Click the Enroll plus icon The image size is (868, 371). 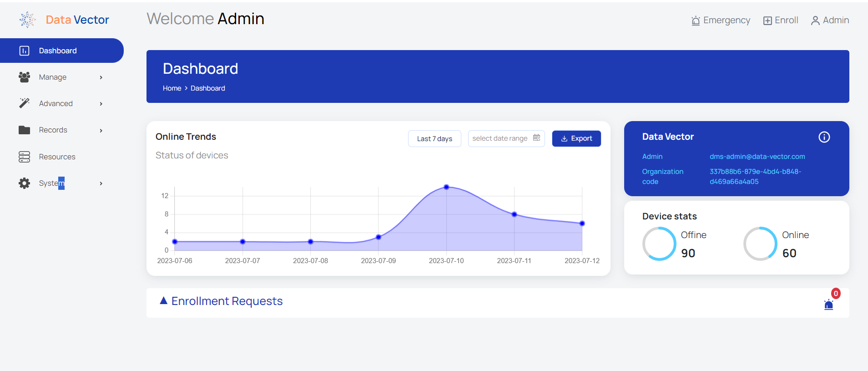767,21
